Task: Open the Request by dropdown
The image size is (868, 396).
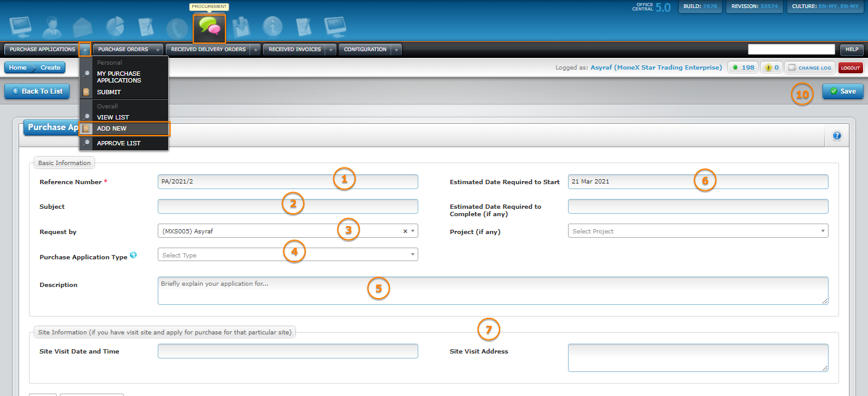Action: point(288,231)
